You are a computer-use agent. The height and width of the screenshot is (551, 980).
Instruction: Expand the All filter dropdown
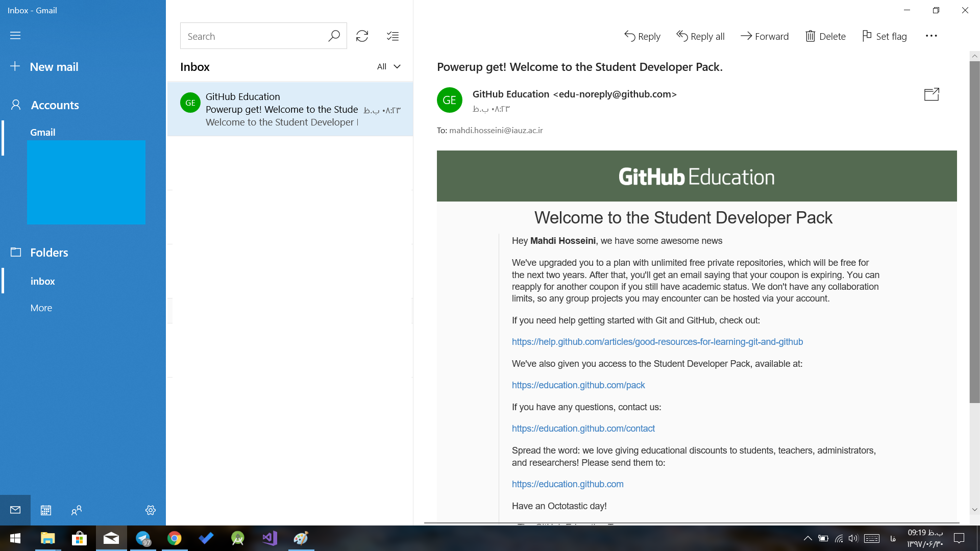pos(389,66)
